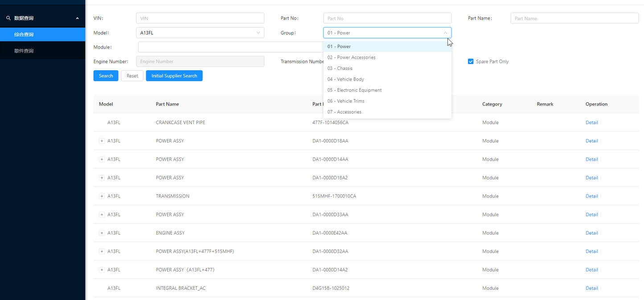Click the Remark column header

tap(545, 104)
